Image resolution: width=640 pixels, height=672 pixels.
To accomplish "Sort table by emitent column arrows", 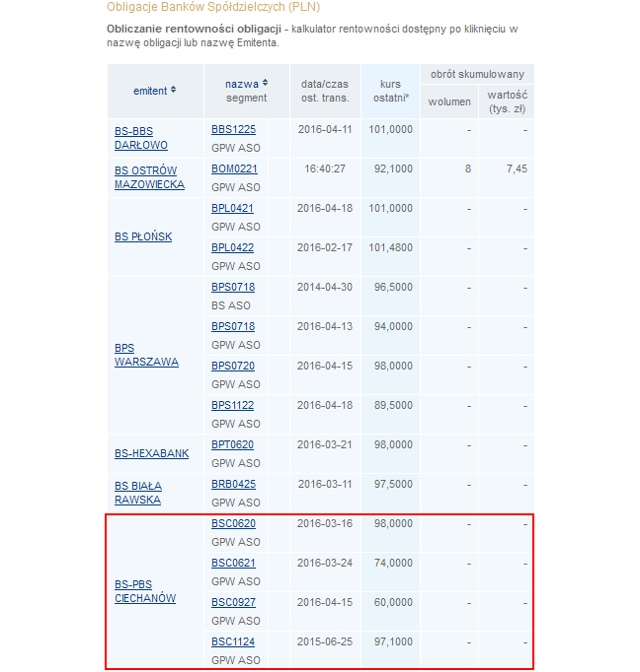I will (173, 90).
